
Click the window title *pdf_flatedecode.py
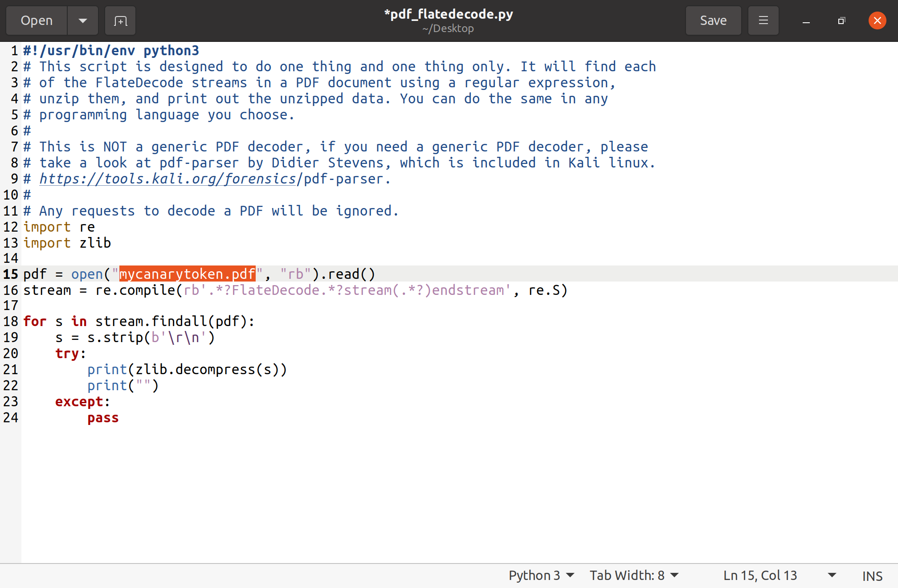449,14
